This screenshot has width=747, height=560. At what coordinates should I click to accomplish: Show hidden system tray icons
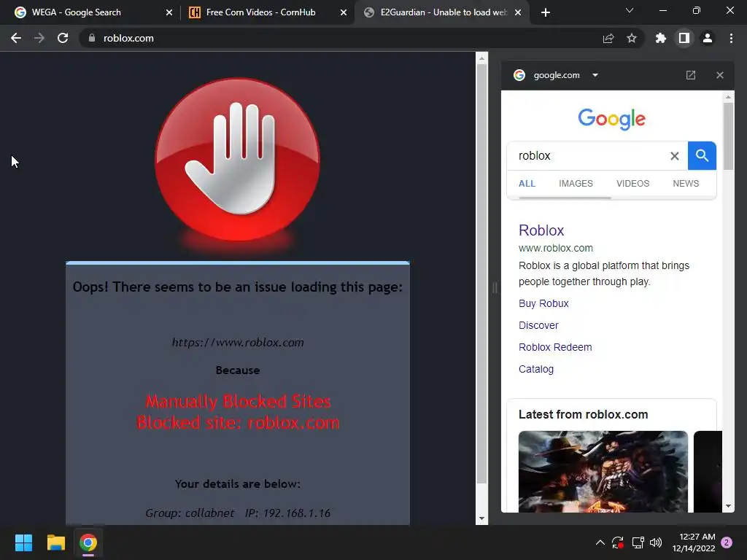[600, 542]
